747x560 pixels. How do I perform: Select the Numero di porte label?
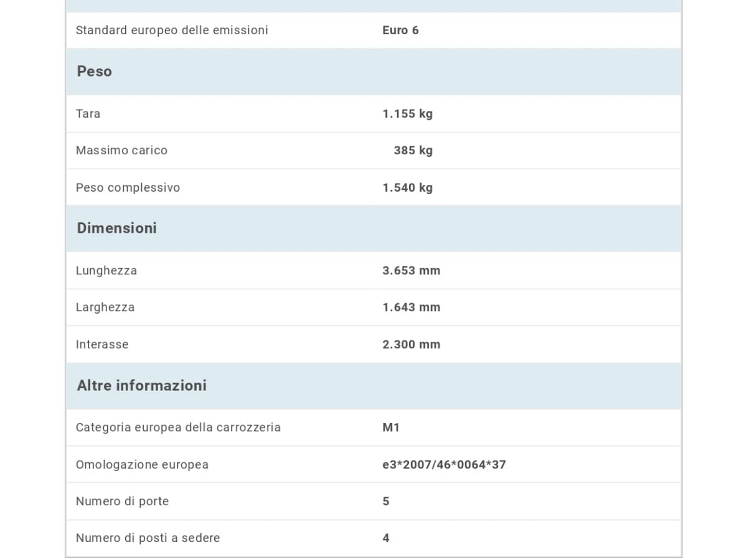(122, 502)
